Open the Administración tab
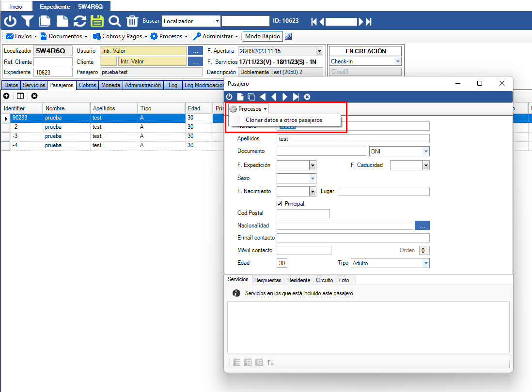The width and height of the screenshot is (532, 392). pyautogui.click(x=143, y=85)
